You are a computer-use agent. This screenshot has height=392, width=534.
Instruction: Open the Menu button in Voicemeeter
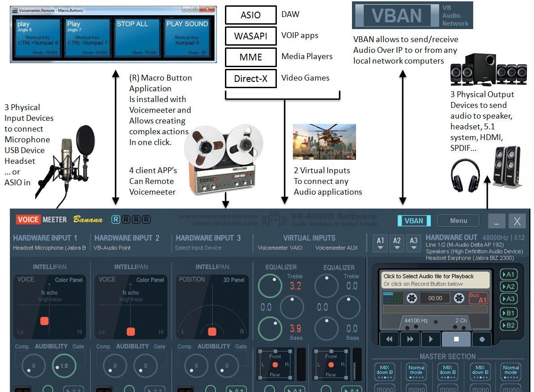point(458,221)
